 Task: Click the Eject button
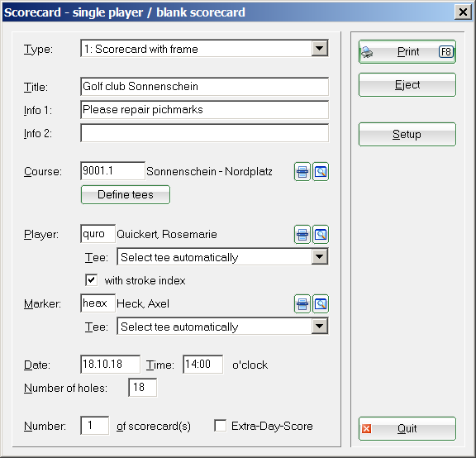(407, 84)
